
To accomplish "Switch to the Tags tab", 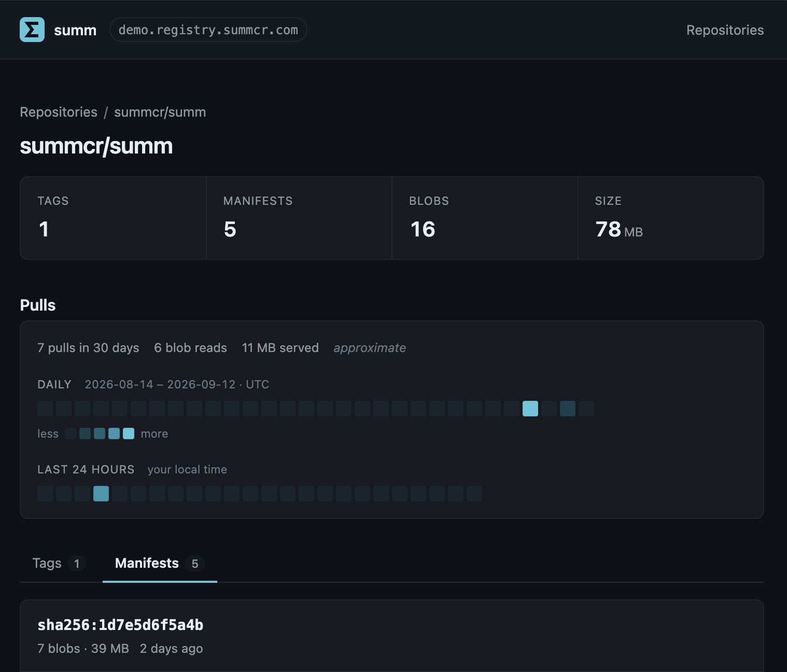I will click(x=59, y=564).
